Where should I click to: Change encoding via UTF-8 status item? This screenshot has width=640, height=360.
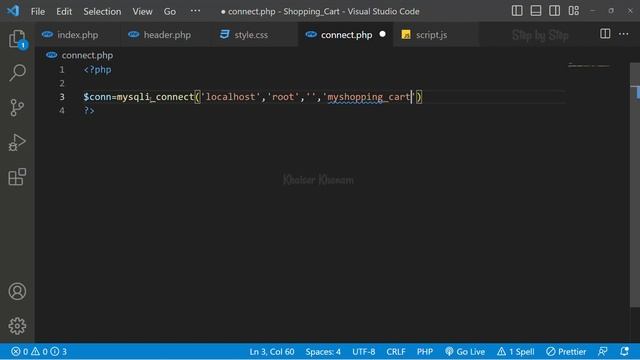pyautogui.click(x=364, y=351)
